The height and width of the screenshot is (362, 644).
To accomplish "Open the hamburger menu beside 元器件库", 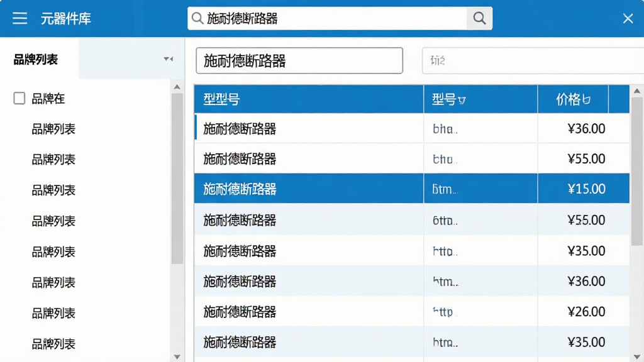I will (x=19, y=18).
